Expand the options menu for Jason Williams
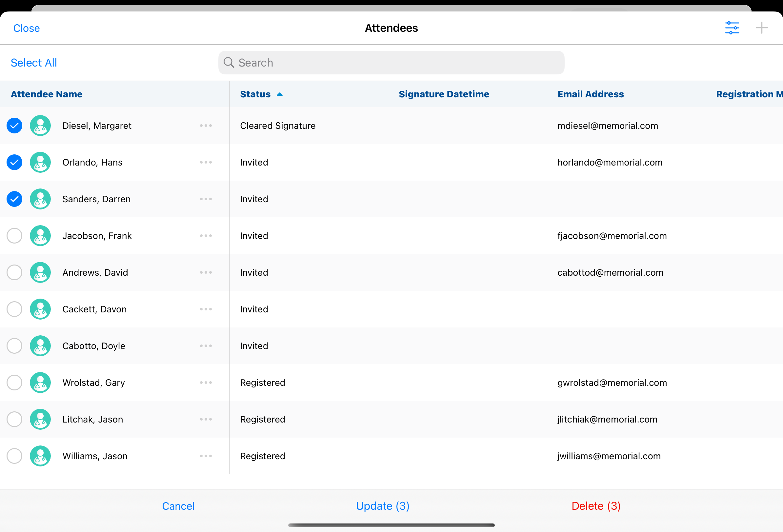The image size is (783, 532). coord(206,456)
